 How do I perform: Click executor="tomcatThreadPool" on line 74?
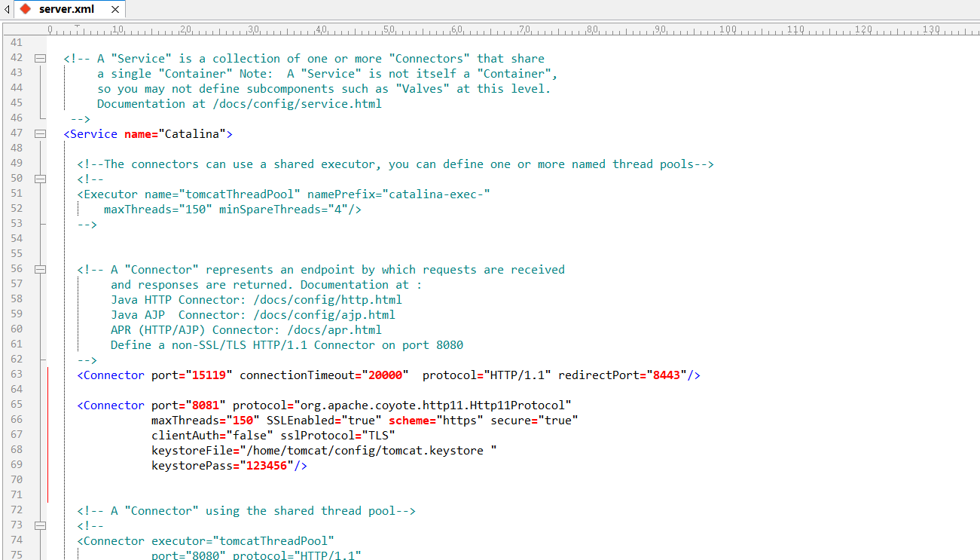coord(243,541)
